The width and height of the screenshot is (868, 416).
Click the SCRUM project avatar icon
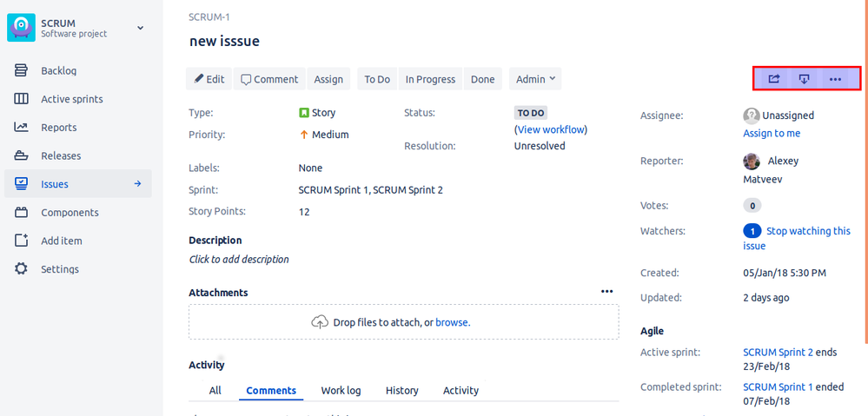click(x=21, y=28)
